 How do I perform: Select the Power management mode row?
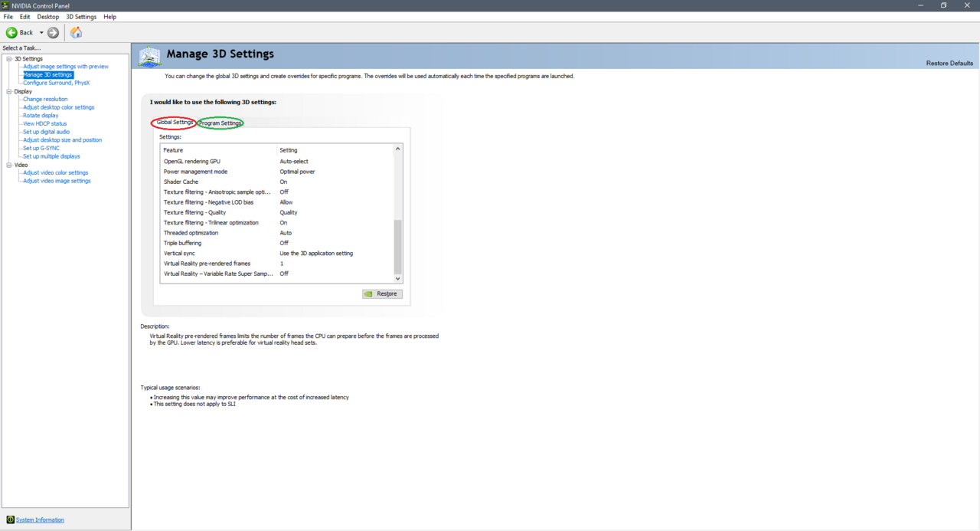pyautogui.click(x=276, y=172)
